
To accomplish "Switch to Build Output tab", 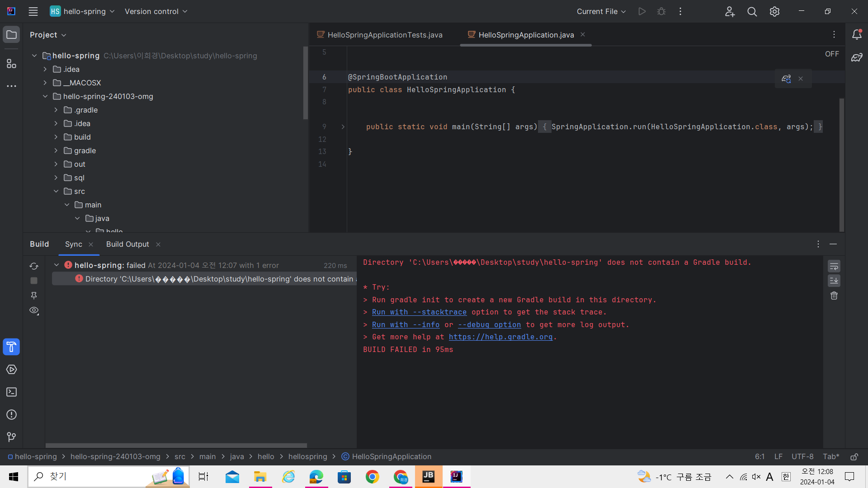I will [x=127, y=244].
